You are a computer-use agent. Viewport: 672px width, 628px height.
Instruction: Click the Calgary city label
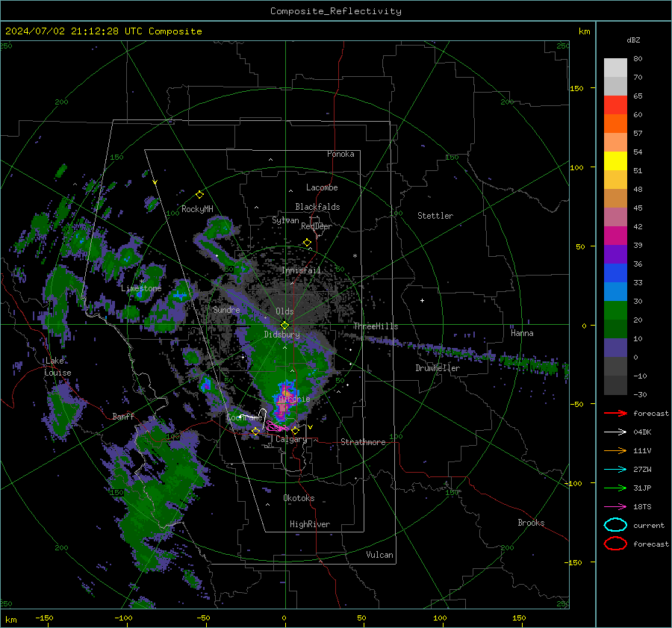pyautogui.click(x=291, y=439)
